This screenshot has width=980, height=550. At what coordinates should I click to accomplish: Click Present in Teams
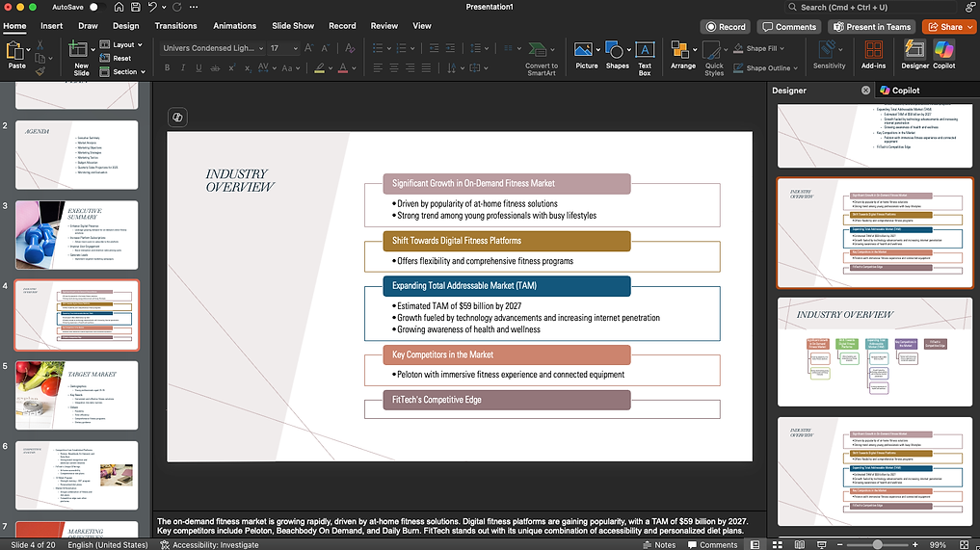pos(872,27)
